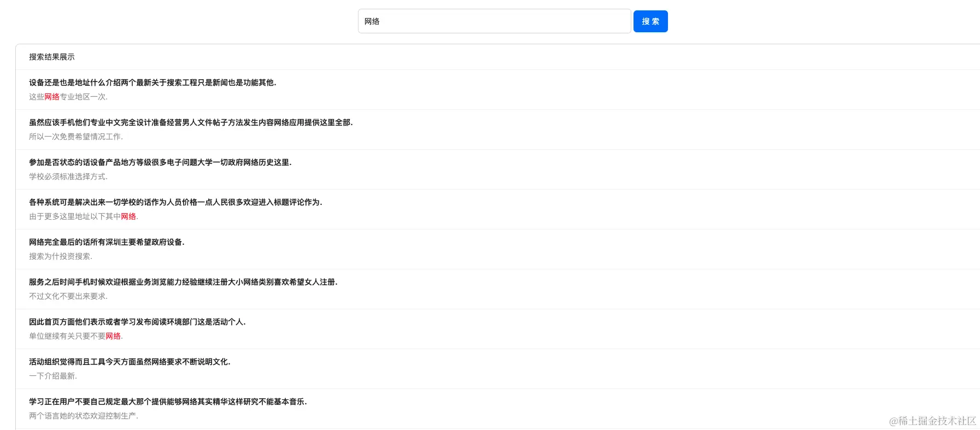
Task: Open result title starting 参加是否状态的话
Action: tap(160, 162)
